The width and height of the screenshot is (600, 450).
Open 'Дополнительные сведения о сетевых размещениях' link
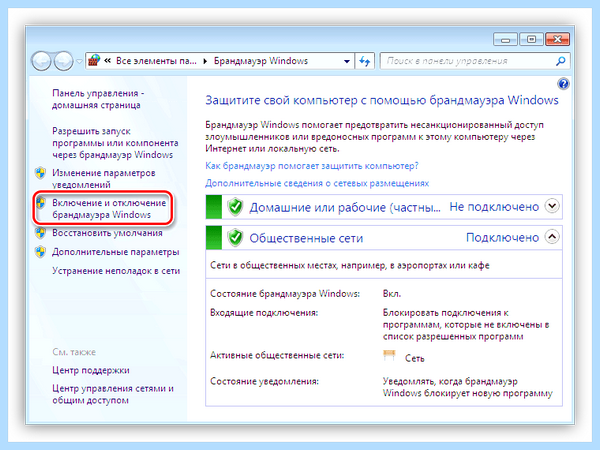(317, 183)
